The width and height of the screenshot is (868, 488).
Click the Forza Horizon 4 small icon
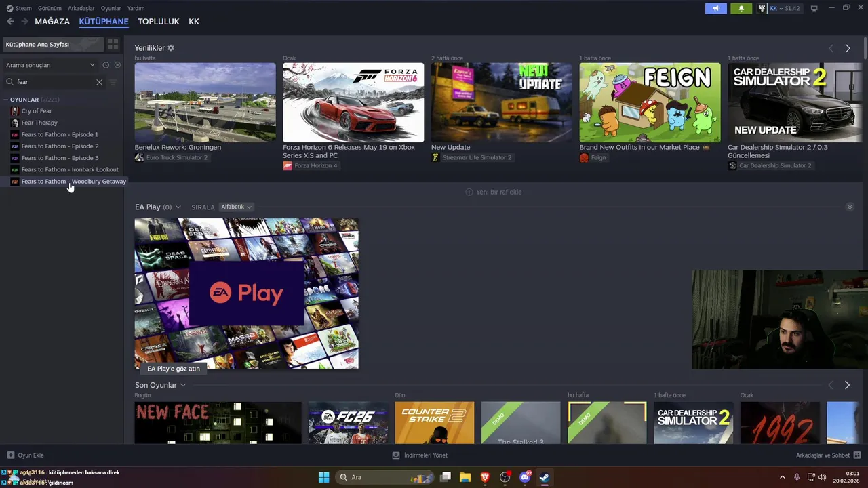(x=288, y=165)
